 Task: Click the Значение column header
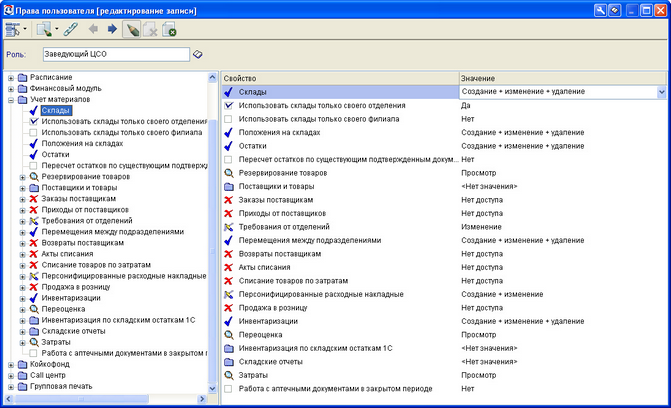coord(563,78)
